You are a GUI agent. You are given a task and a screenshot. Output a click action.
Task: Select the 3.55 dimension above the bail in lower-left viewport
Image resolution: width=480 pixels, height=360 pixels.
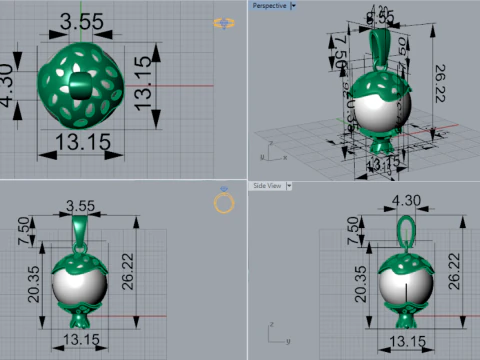coord(80,206)
